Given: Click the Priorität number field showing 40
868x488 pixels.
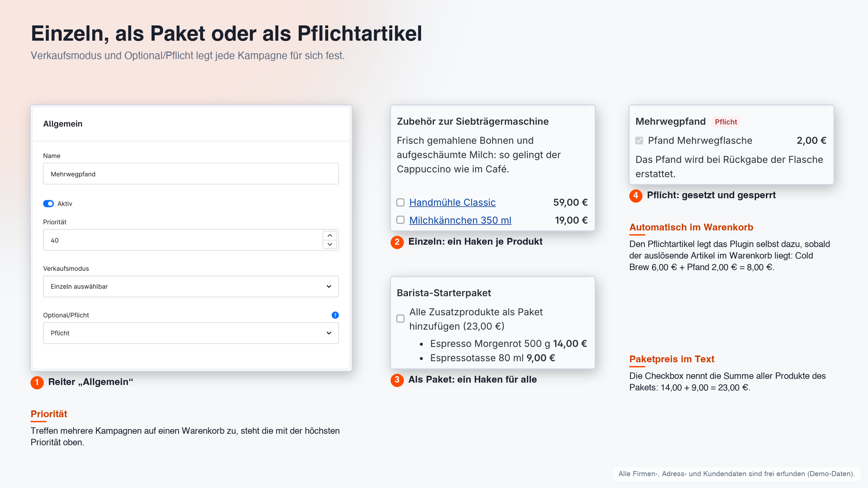Looking at the screenshot, I should (182, 240).
